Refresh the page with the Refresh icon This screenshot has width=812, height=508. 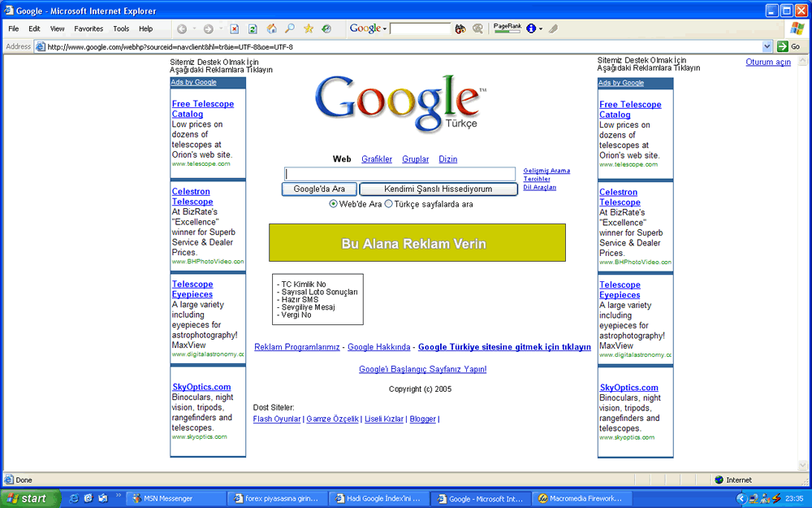(253, 29)
